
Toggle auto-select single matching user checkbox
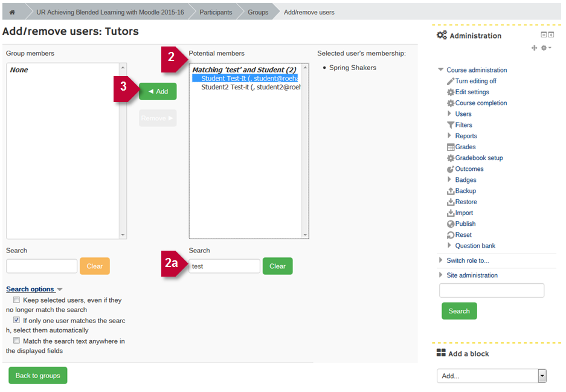16,320
